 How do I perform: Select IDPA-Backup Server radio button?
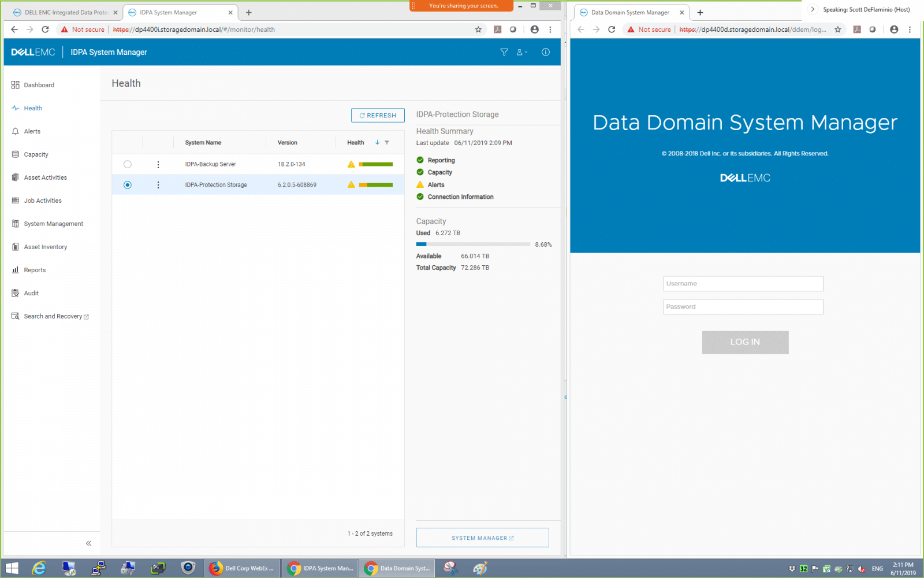[x=128, y=164]
